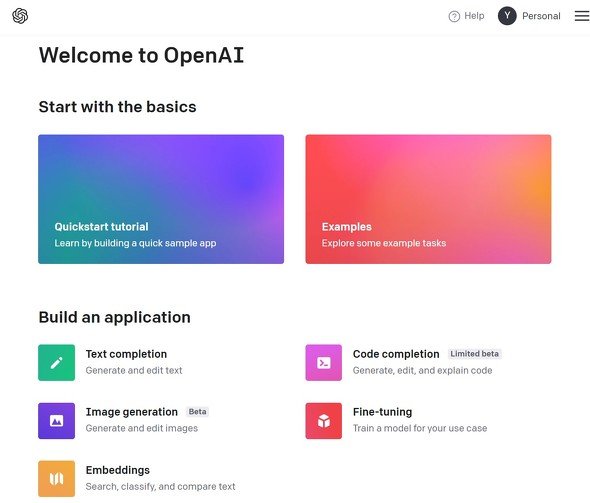The image size is (590, 503).
Task: Click 'Learn by building a quick sample app'
Action: [x=135, y=243]
